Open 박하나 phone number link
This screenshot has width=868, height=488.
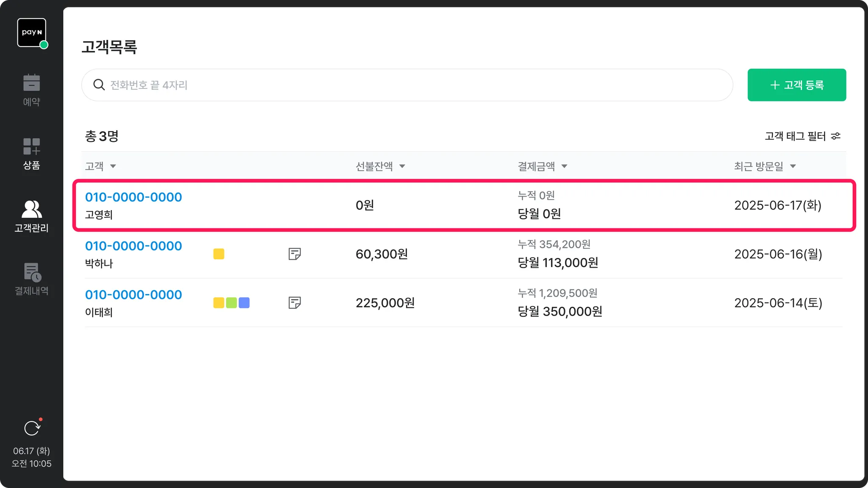[134, 246]
